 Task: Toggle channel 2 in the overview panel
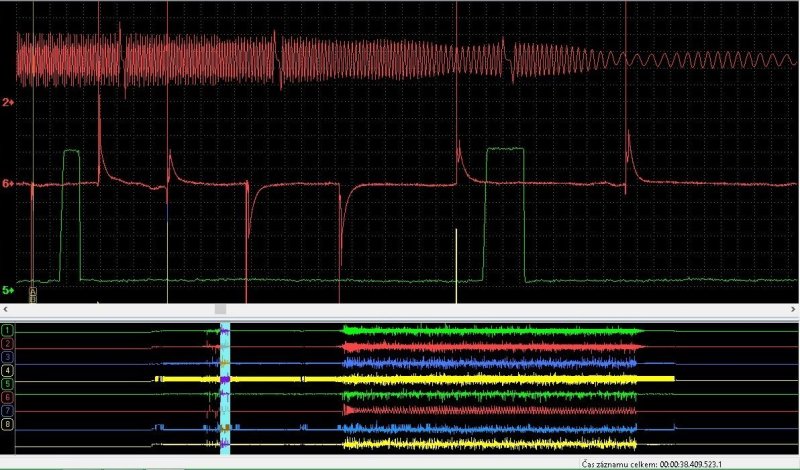[x=7, y=344]
